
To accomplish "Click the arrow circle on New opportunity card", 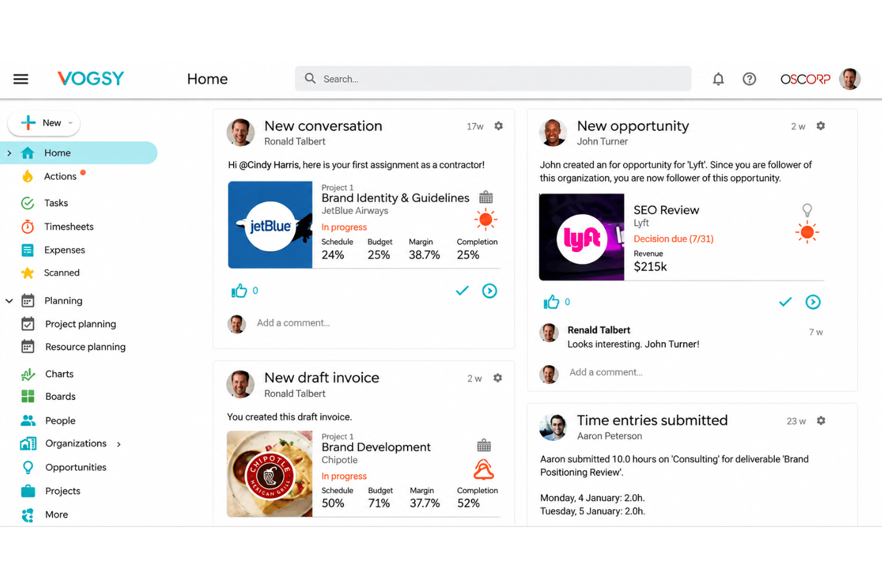I will 813,302.
